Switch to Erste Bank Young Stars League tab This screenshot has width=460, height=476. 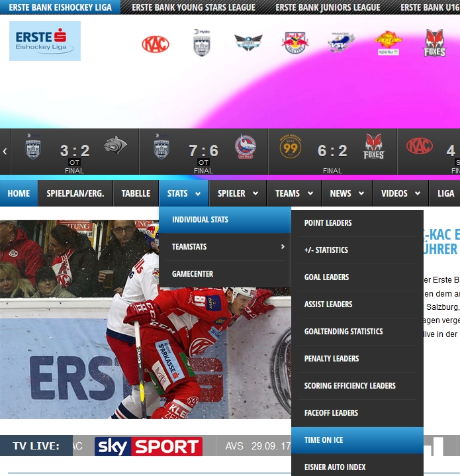click(x=193, y=7)
